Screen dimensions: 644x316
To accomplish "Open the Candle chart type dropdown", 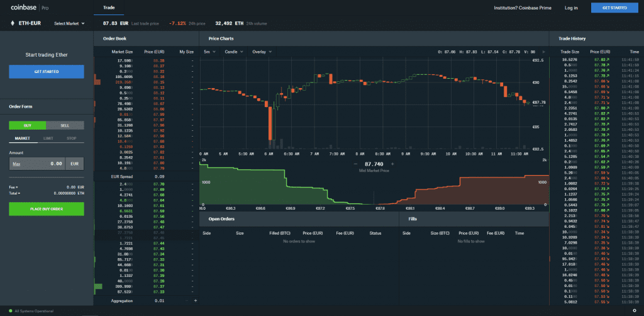I will (233, 52).
